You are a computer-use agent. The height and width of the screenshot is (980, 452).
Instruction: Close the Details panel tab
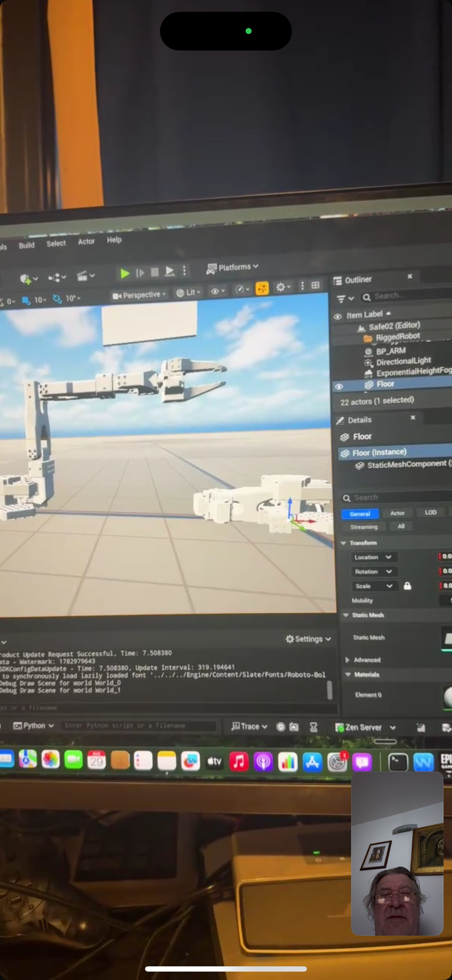tap(413, 417)
